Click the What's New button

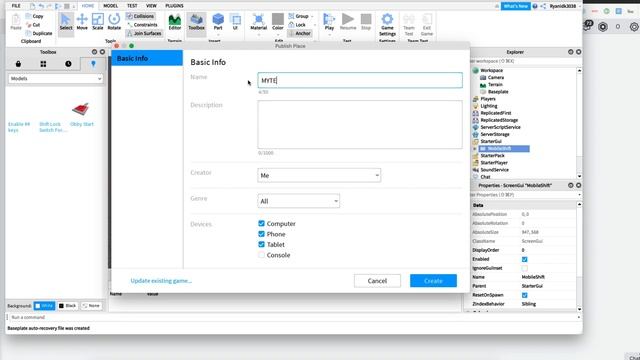click(x=516, y=6)
